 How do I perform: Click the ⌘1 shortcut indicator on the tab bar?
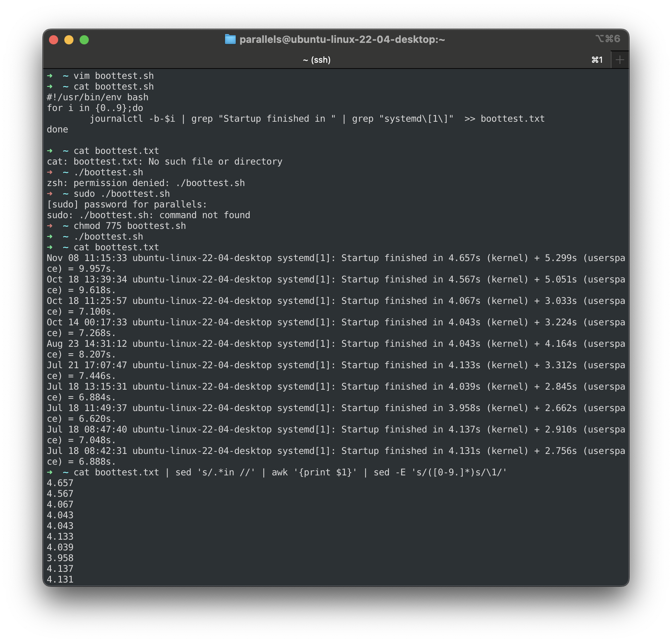tap(597, 60)
